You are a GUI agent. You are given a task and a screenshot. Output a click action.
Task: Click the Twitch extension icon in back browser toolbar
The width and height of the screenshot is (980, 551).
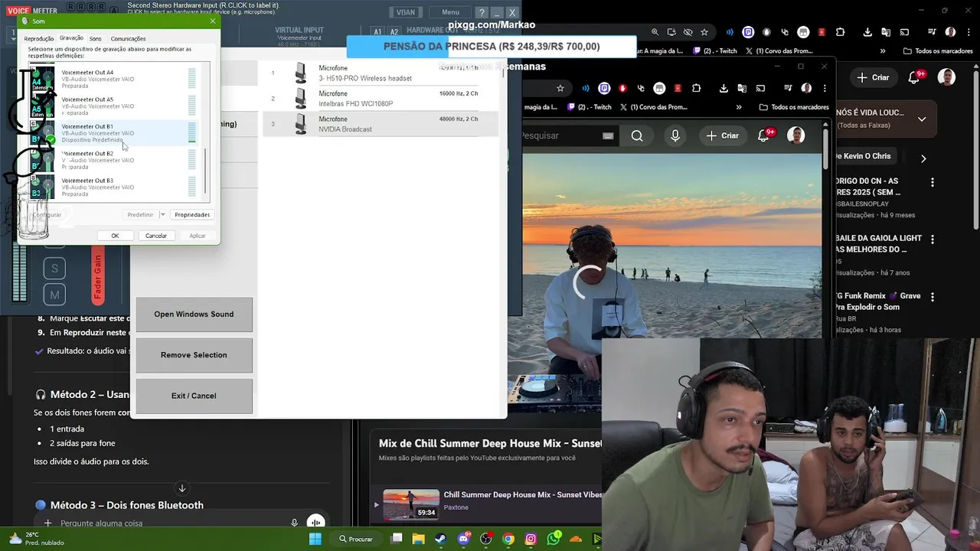coord(748,32)
